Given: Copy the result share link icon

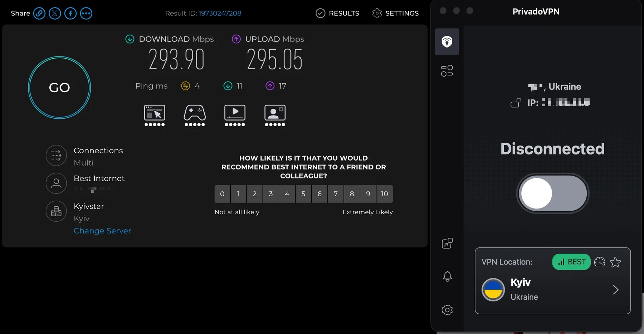Looking at the screenshot, I should 39,14.
